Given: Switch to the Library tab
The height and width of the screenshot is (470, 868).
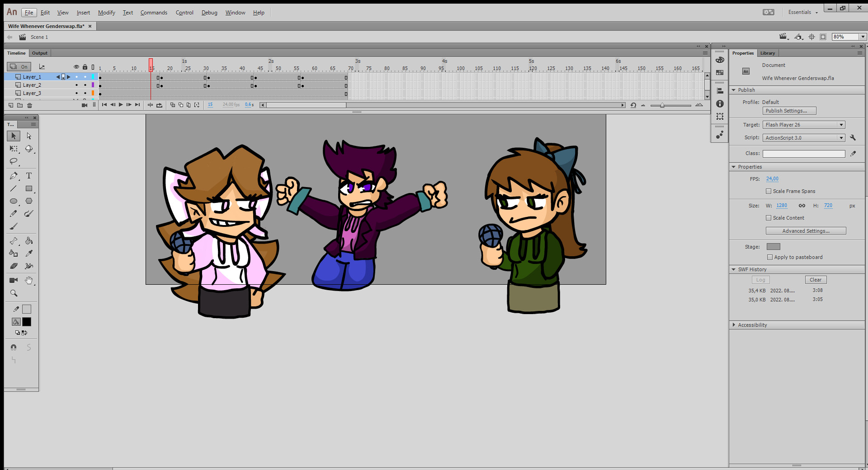Looking at the screenshot, I should [768, 53].
